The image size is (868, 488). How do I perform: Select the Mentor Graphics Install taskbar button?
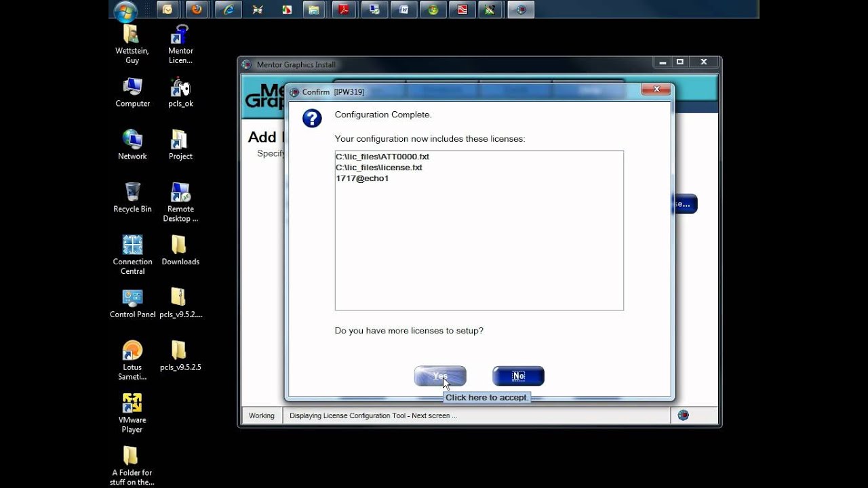pos(521,9)
